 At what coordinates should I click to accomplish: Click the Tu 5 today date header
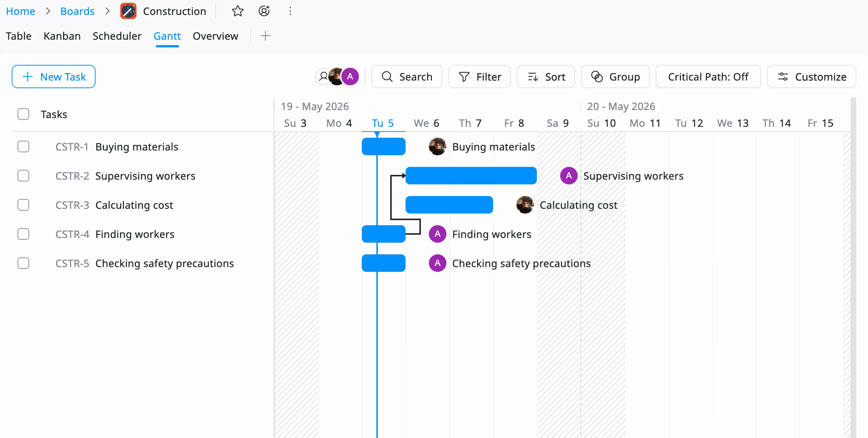point(383,123)
